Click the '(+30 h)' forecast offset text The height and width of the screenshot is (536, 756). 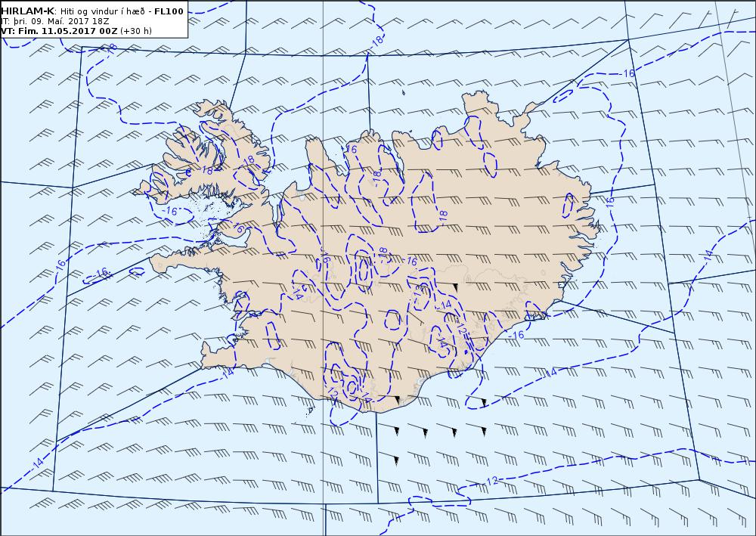pos(136,31)
